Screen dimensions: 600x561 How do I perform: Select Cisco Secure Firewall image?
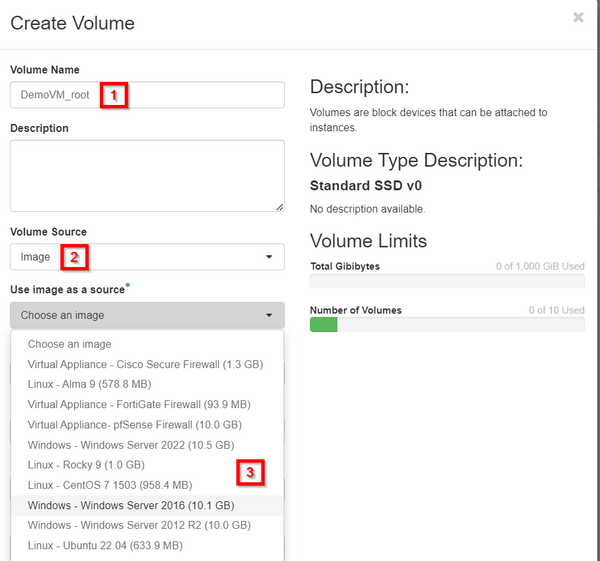coord(147,364)
